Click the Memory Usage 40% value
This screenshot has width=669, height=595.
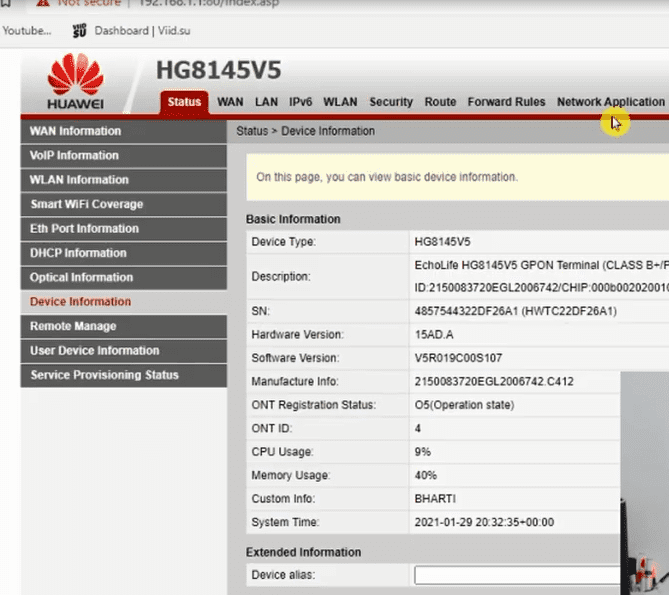pos(426,475)
